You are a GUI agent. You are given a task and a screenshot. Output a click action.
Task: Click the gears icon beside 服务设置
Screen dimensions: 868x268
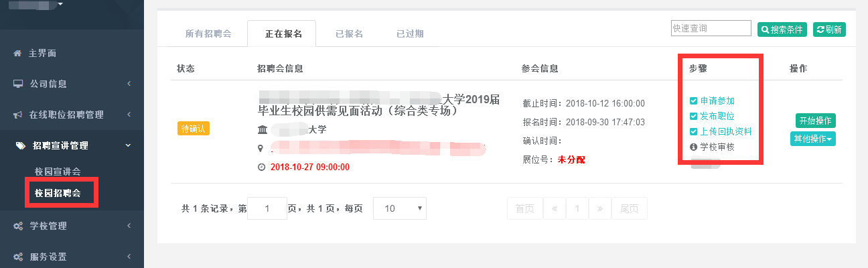[18, 257]
